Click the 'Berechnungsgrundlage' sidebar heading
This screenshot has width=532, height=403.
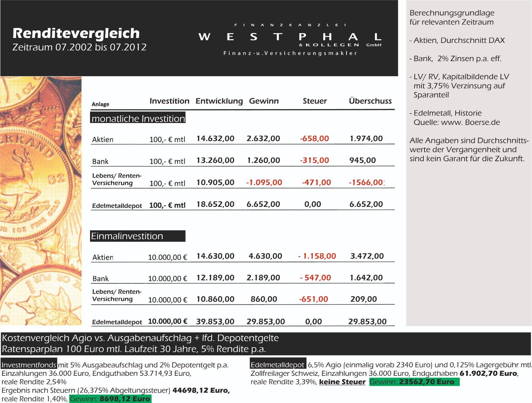coord(452,13)
